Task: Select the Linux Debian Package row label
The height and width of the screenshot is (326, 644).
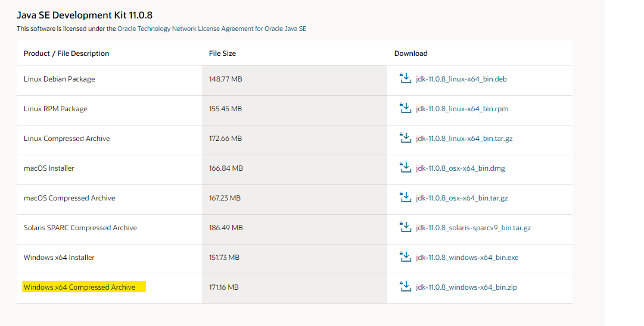Action: (x=59, y=79)
